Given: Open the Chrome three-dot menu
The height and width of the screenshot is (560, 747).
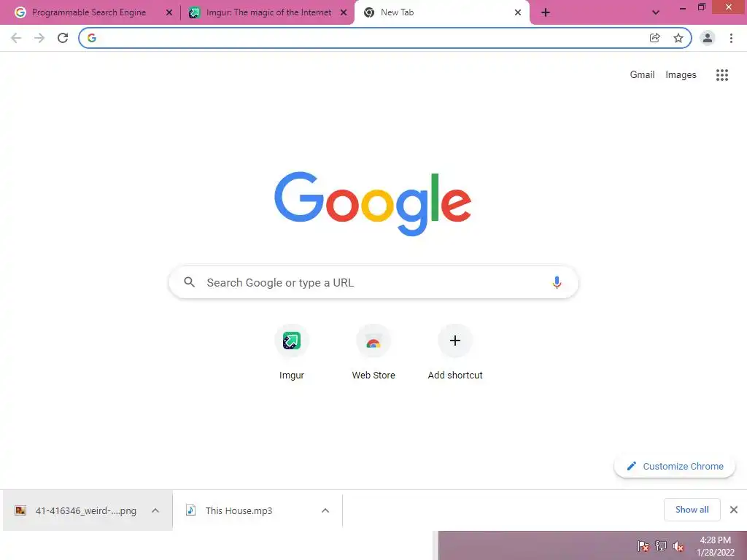Looking at the screenshot, I should tap(731, 38).
